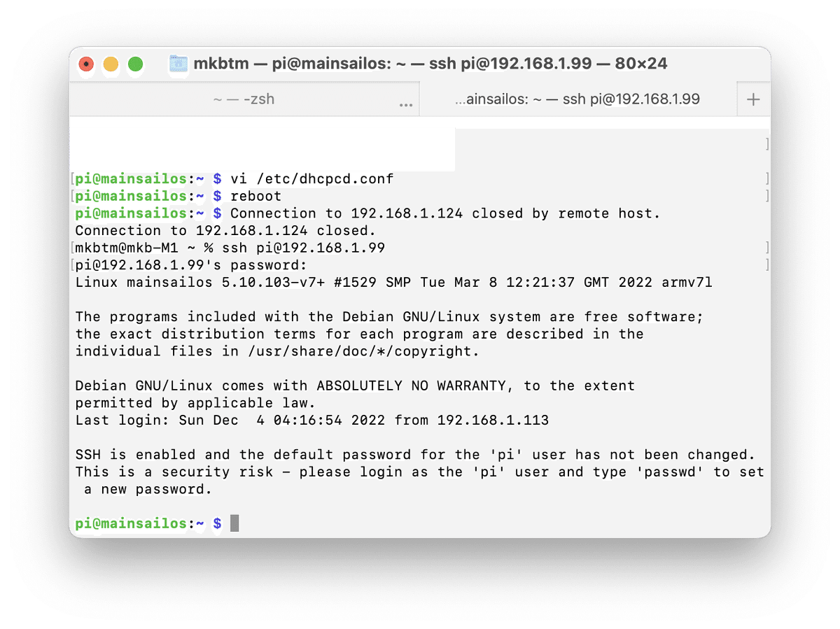Minimize the window using the yellow button
Screen dimensions: 840x629
point(111,64)
